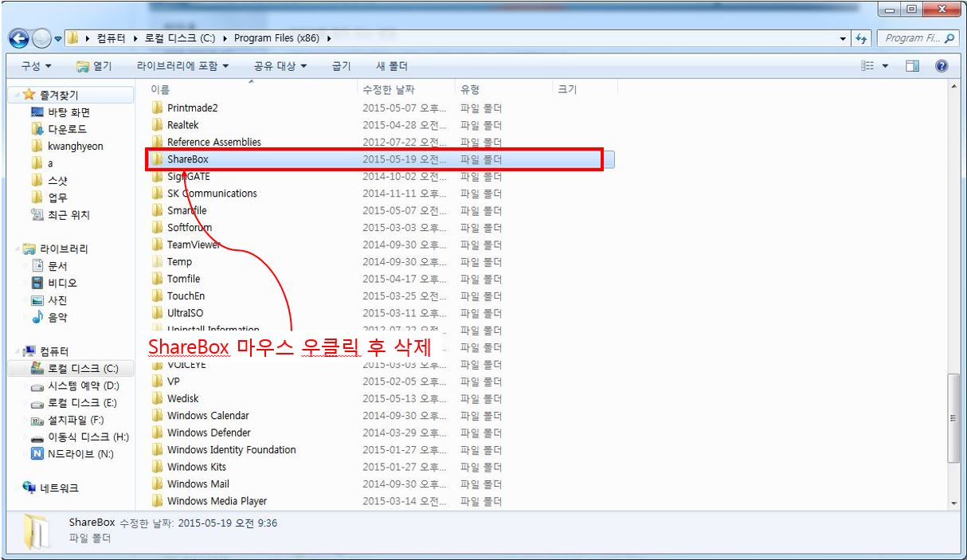Select the TeamViewer folder
The image size is (967, 560).
click(x=194, y=245)
